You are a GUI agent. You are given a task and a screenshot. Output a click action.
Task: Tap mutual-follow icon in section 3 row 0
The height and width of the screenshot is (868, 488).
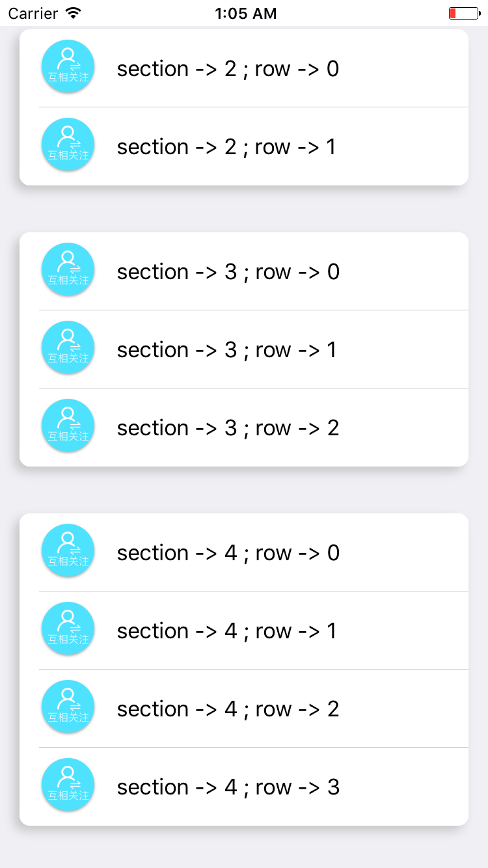click(x=68, y=269)
